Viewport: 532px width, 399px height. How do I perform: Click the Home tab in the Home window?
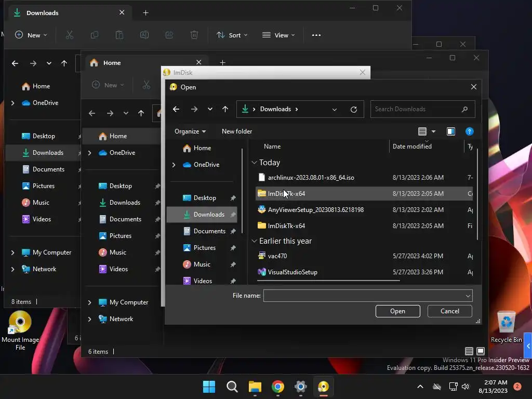(146, 63)
